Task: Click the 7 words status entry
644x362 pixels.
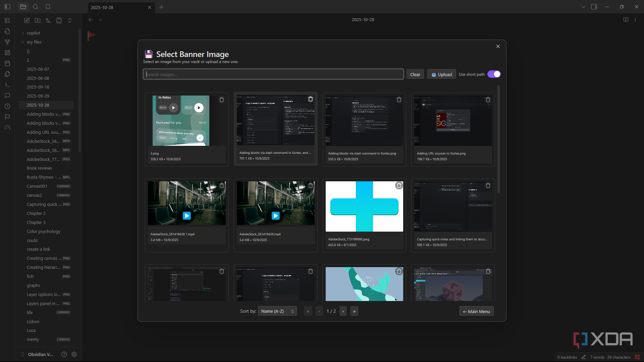Action: (x=597, y=357)
